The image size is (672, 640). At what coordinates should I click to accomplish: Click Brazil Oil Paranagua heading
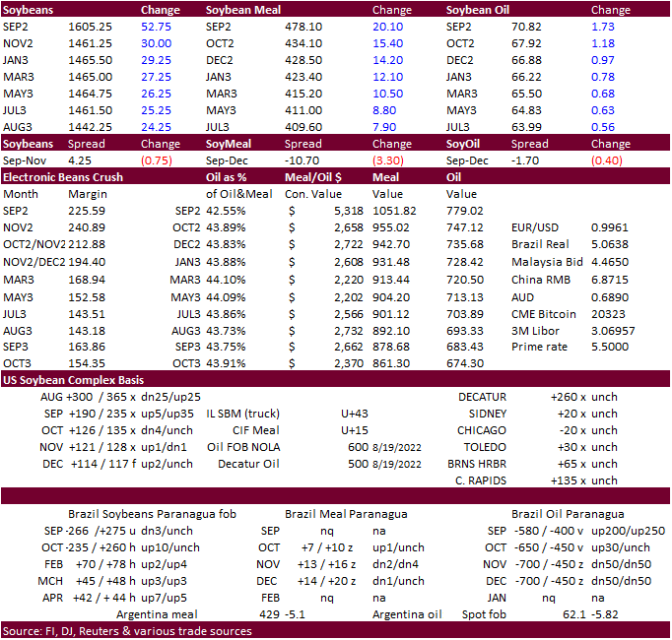568,514
